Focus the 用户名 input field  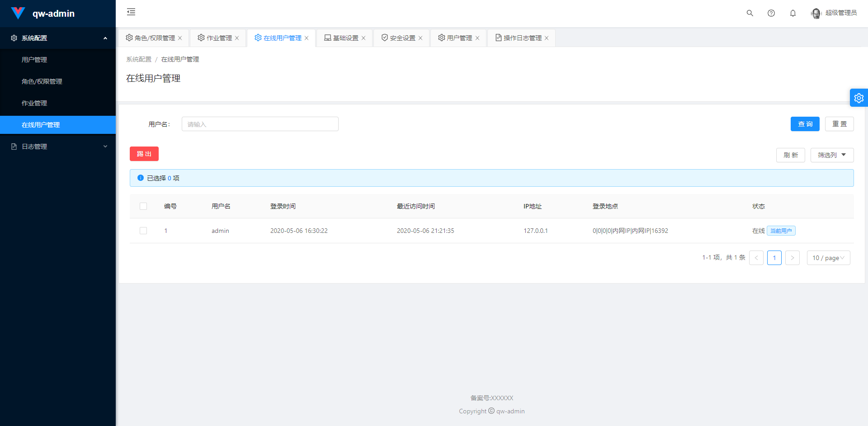pyautogui.click(x=260, y=124)
